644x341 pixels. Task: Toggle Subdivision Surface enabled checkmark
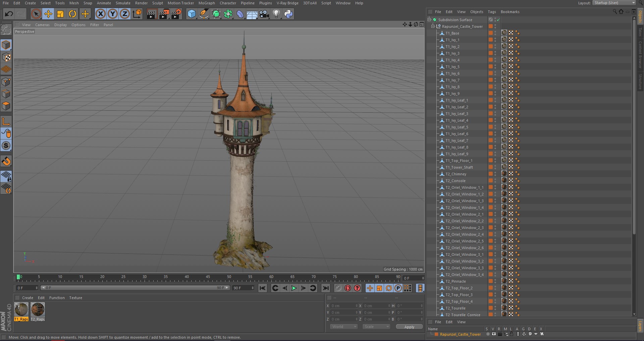pos(498,20)
